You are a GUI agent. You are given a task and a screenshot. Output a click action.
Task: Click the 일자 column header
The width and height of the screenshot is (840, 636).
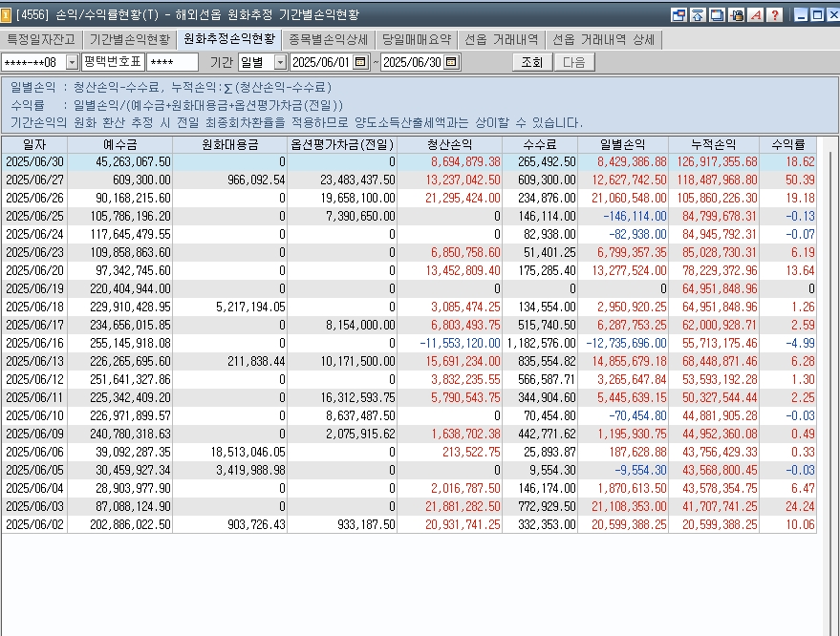point(34,144)
